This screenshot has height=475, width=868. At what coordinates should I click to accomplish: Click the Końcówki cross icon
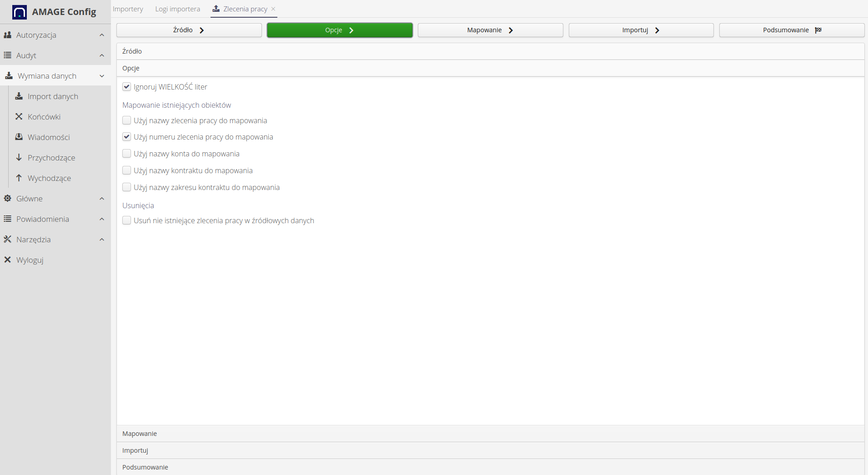tap(19, 117)
